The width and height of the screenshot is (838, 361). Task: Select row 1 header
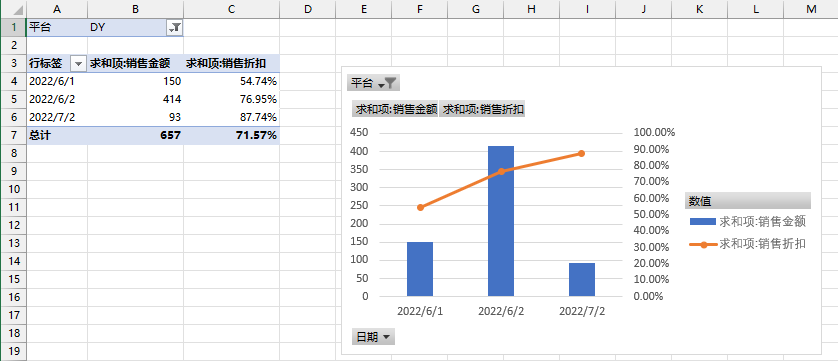pyautogui.click(x=13, y=27)
